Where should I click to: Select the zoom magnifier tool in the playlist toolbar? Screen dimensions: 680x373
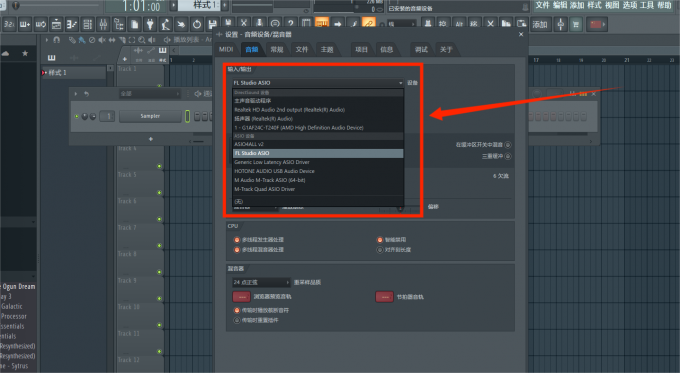[141, 40]
